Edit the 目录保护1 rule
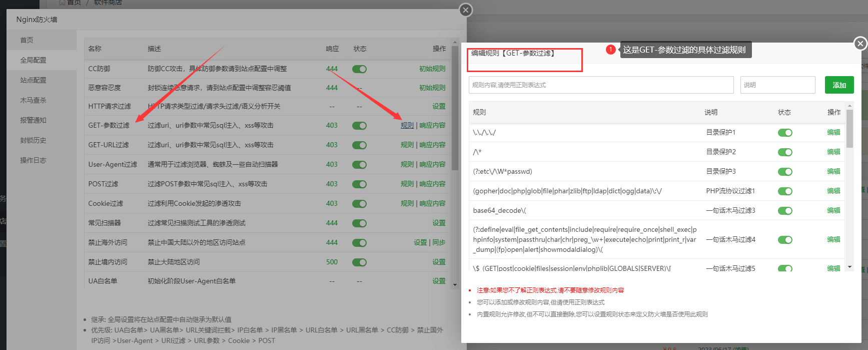Image resolution: width=868 pixels, height=350 pixels. tap(833, 132)
